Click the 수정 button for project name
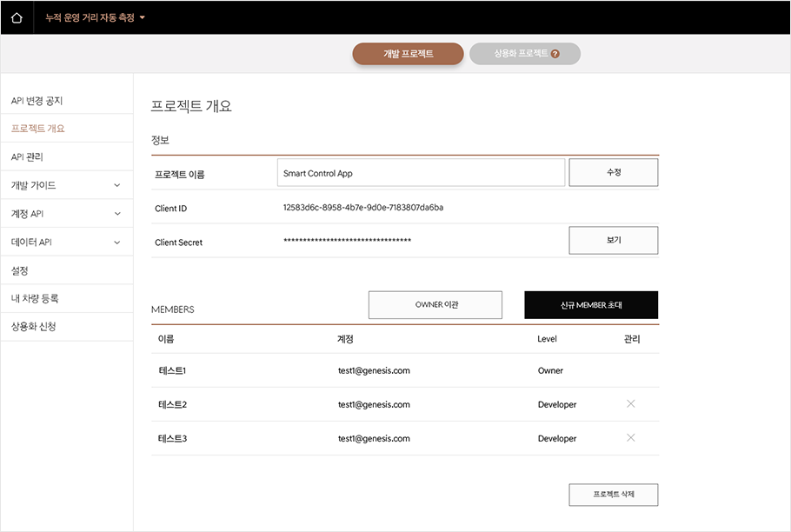This screenshot has width=791, height=532. [x=613, y=173]
